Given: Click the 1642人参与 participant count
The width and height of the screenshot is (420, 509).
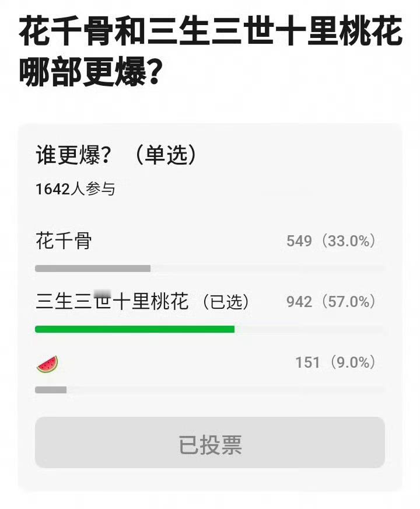Looking at the screenshot, I should pyautogui.click(x=75, y=189).
